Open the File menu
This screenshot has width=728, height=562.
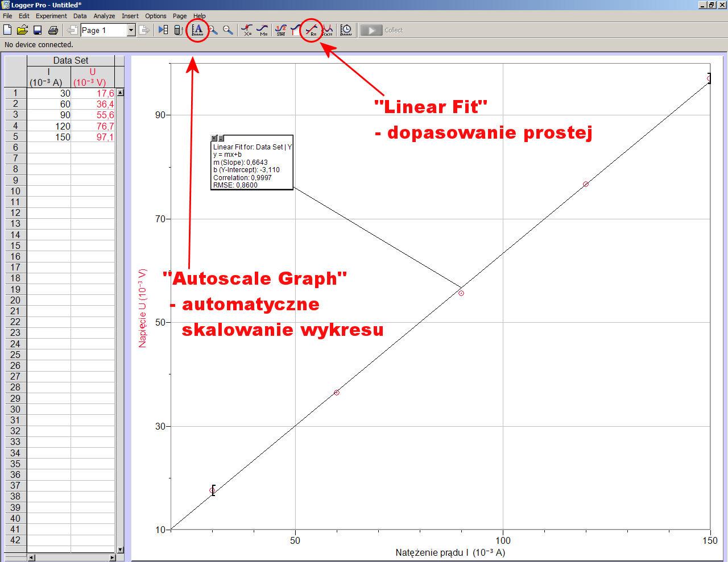pos(7,16)
